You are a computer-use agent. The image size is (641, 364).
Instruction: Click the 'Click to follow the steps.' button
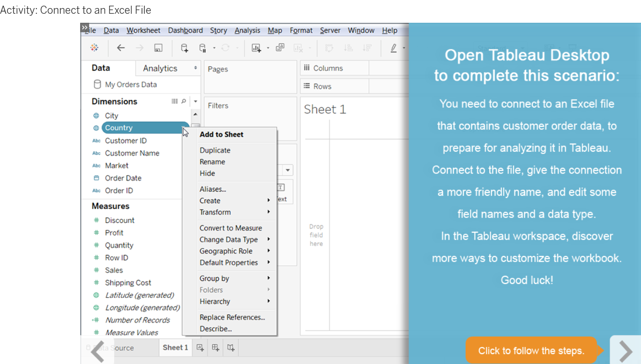pyautogui.click(x=531, y=351)
